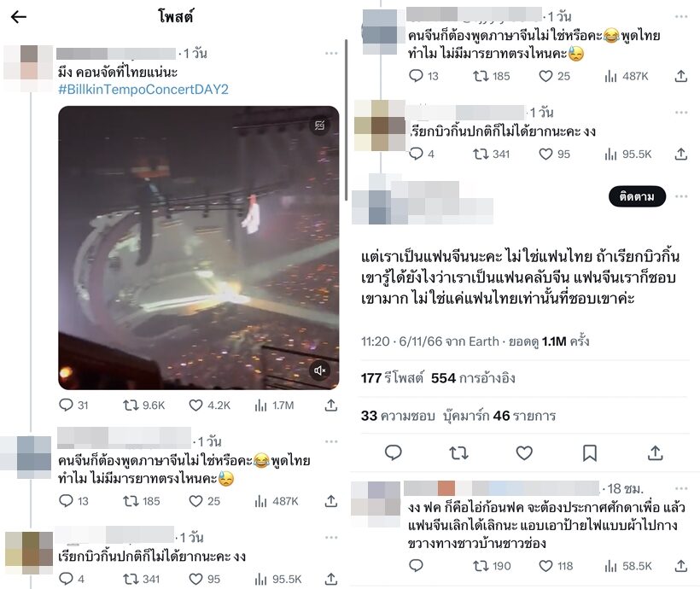This screenshot has height=589, width=700.
Task: Open more options on the 18-hour-old reply
Action: pyautogui.click(x=681, y=488)
